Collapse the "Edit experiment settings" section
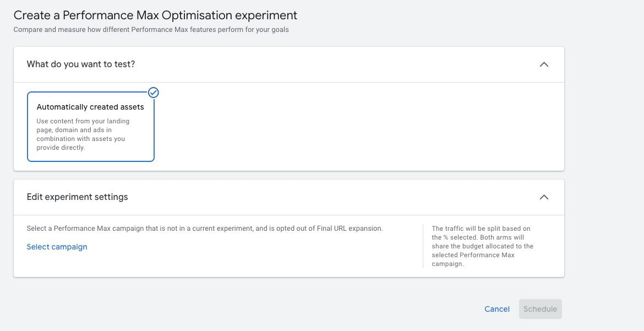644x331 pixels. point(544,197)
